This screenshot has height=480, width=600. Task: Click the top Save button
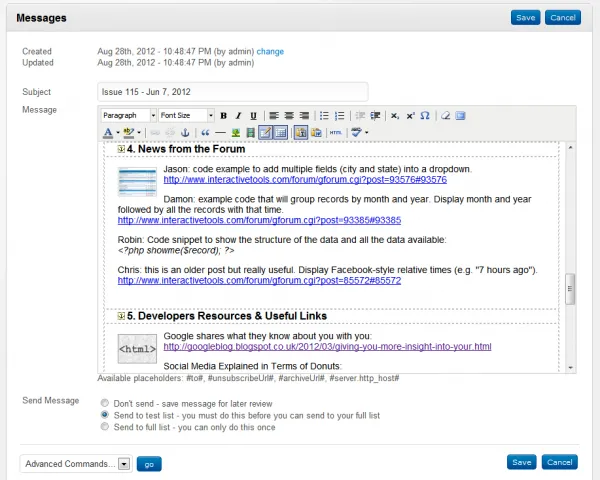click(x=523, y=17)
